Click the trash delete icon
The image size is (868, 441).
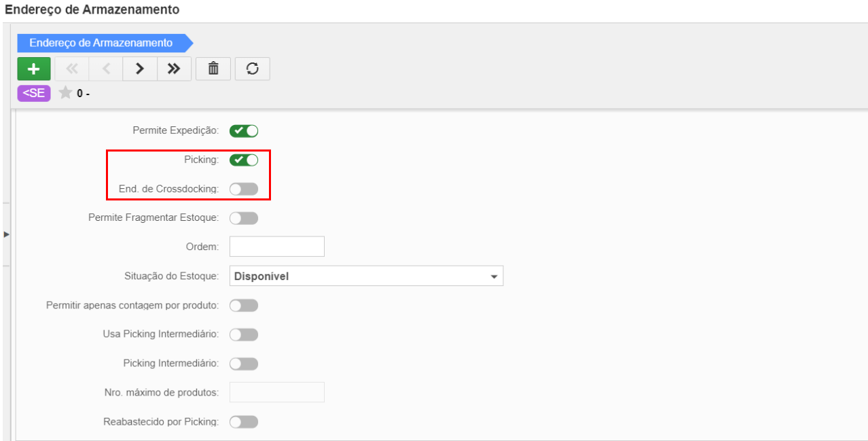(213, 69)
